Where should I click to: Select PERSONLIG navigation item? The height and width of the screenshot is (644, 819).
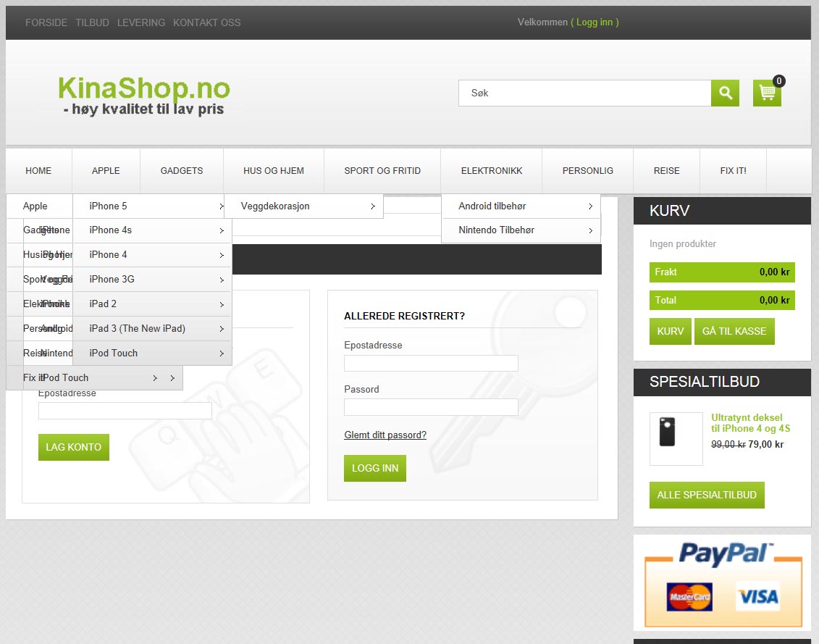click(x=587, y=171)
